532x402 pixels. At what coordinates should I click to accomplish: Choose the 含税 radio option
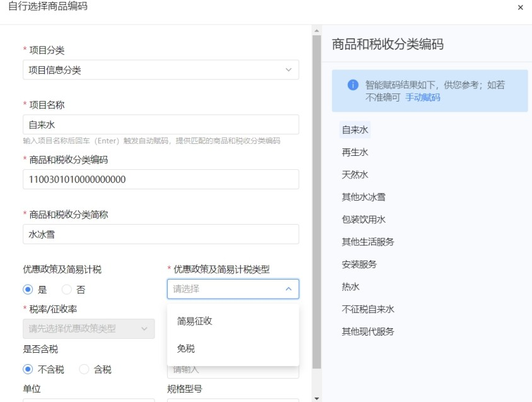tap(84, 369)
